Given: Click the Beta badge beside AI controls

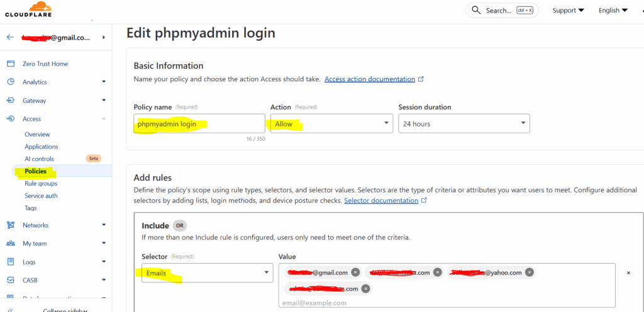Looking at the screenshot, I should click(93, 159).
